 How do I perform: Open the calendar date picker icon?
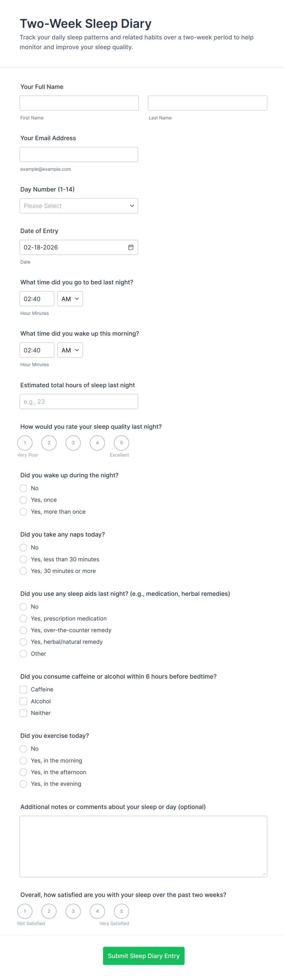click(131, 247)
